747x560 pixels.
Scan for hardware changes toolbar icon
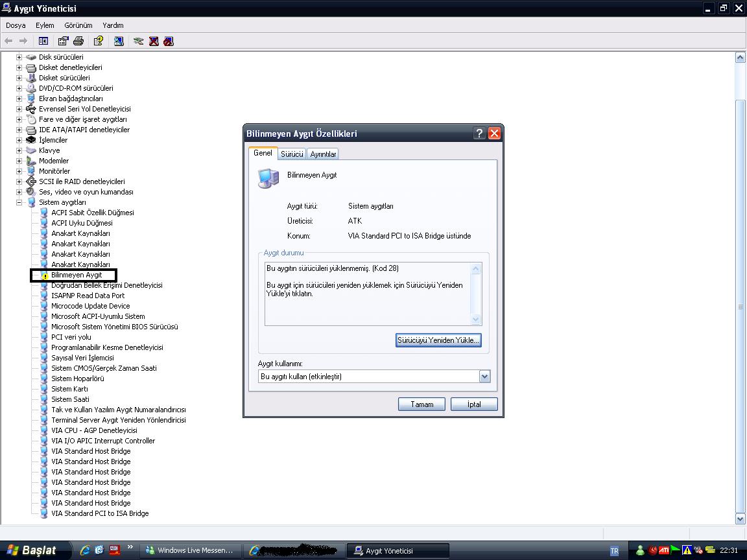pyautogui.click(x=119, y=41)
